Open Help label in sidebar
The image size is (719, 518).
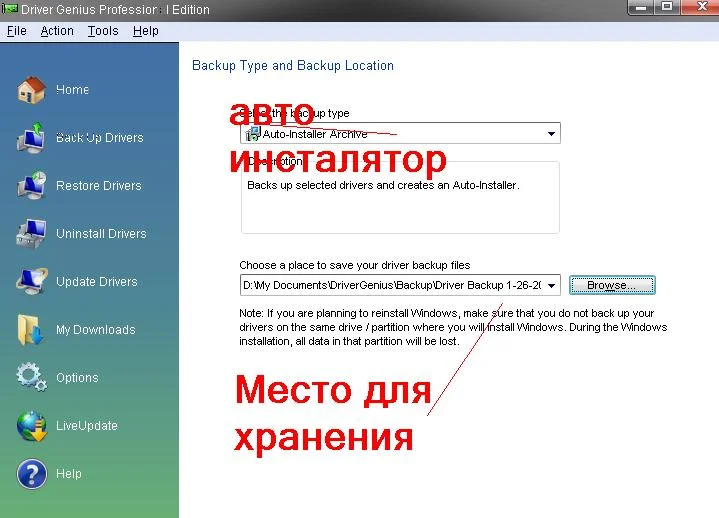point(69,474)
